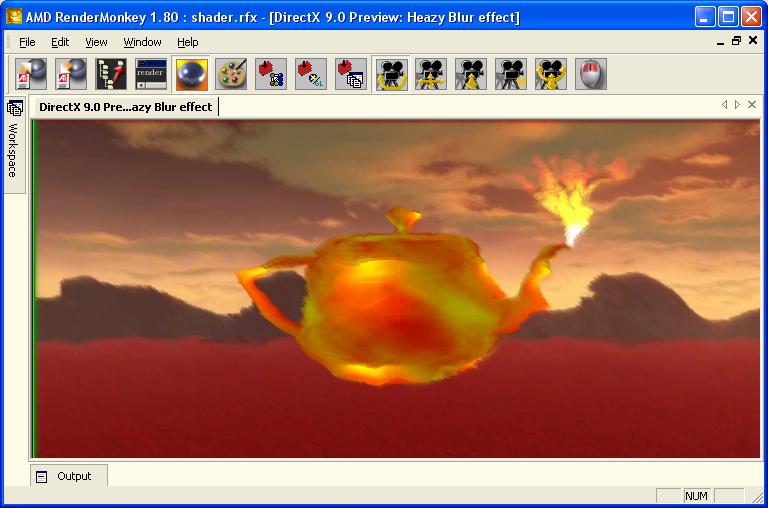Screen dimensions: 768x508
Task: Collapse the Output panel via its minus icon
Action: click(42, 477)
